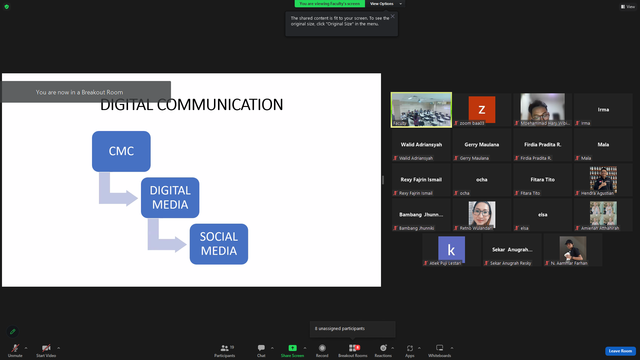The width and height of the screenshot is (640, 360).
Task: Click the divider handle between slide and gallery
Action: 383,180
